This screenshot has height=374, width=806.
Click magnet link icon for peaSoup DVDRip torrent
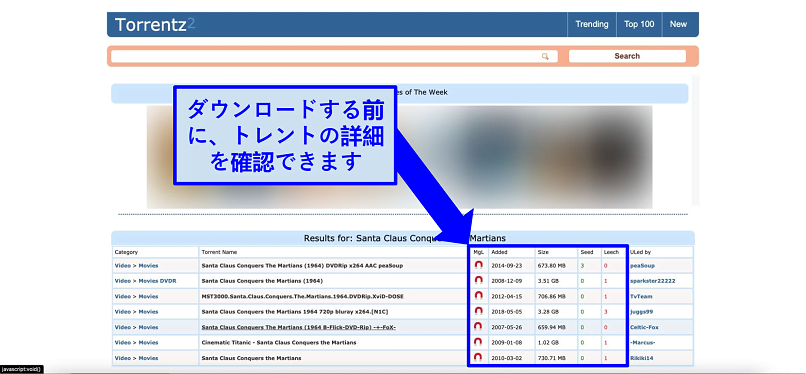coord(479,265)
